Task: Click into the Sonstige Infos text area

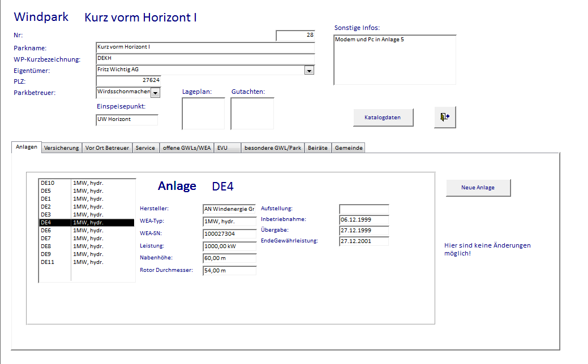Action: (394, 60)
